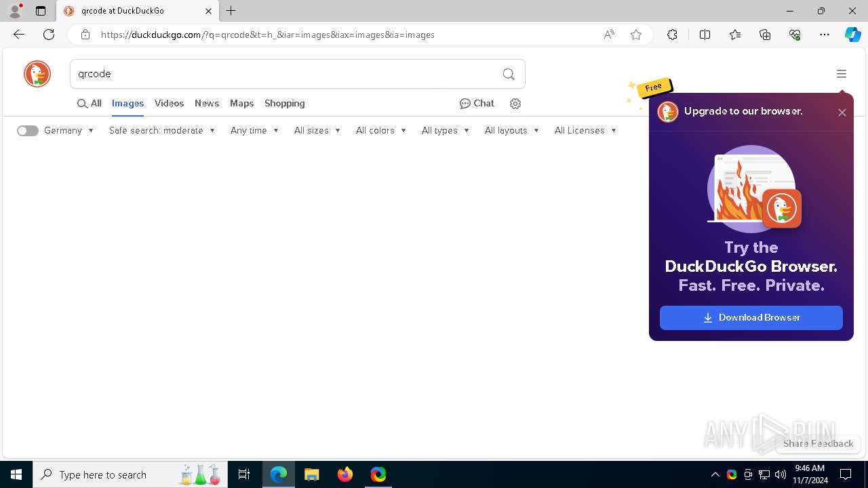This screenshot has width=868, height=488.
Task: Open Edge Settings and more menu
Action: pos(825,35)
